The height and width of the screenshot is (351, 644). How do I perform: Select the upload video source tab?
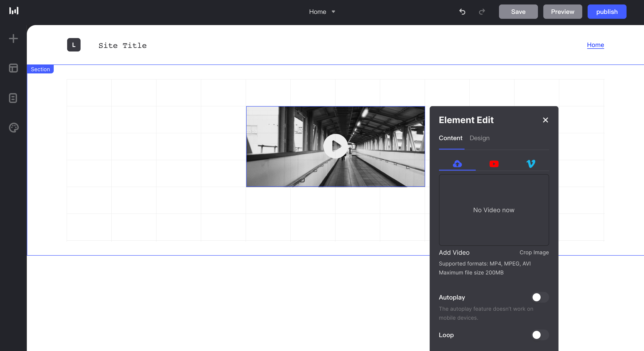click(x=457, y=164)
